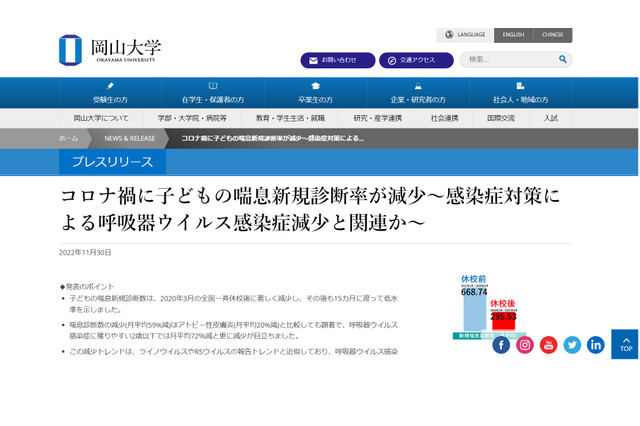
Task: Open the 卒業生の方 menu
Action: pyautogui.click(x=315, y=93)
